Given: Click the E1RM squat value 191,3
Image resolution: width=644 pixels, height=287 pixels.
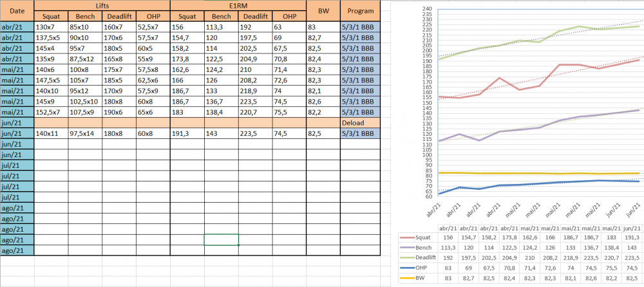Looking at the screenshot, I should click(187, 133).
